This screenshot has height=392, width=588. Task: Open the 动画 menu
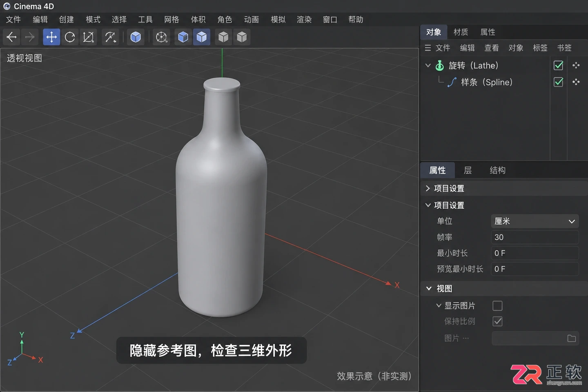tap(252, 20)
